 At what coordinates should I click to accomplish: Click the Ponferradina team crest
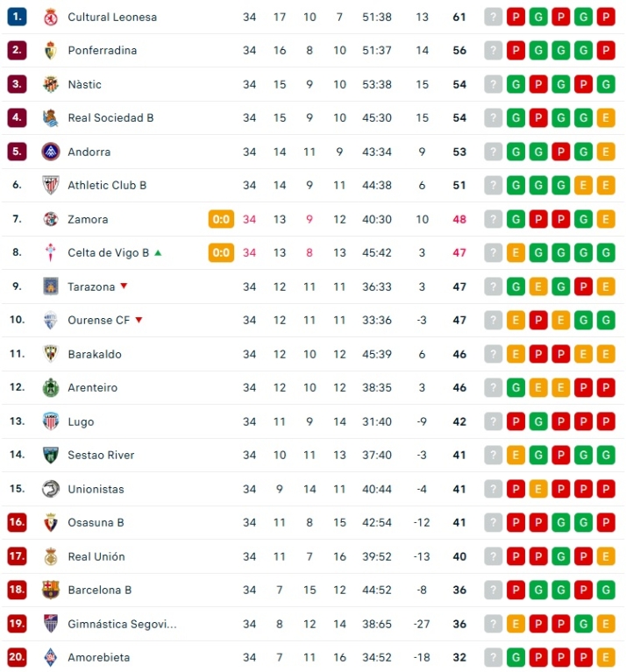click(x=50, y=51)
